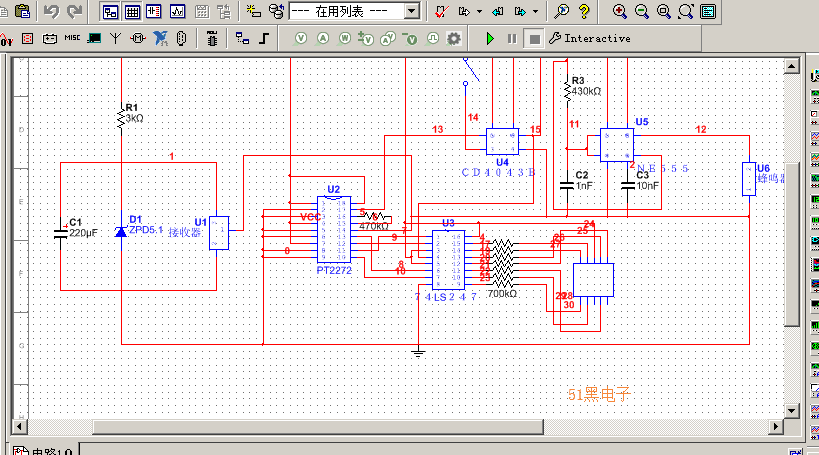The image size is (819, 455).
Task: Place a differential voltage probe
Action: tap(366, 38)
